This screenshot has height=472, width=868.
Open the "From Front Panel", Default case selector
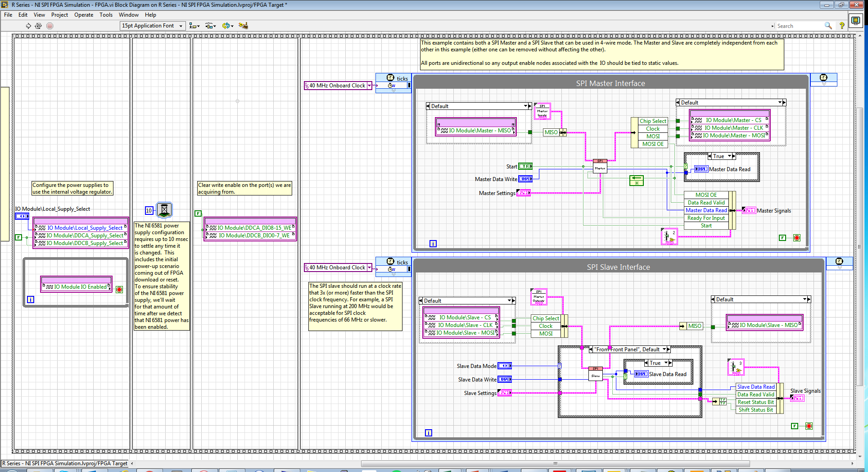630,349
